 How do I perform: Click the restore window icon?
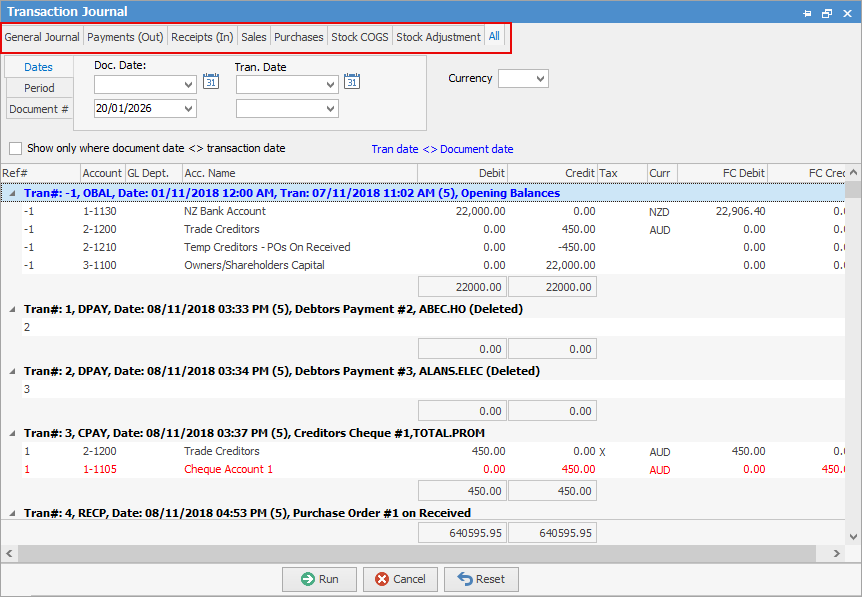pyautogui.click(x=827, y=13)
